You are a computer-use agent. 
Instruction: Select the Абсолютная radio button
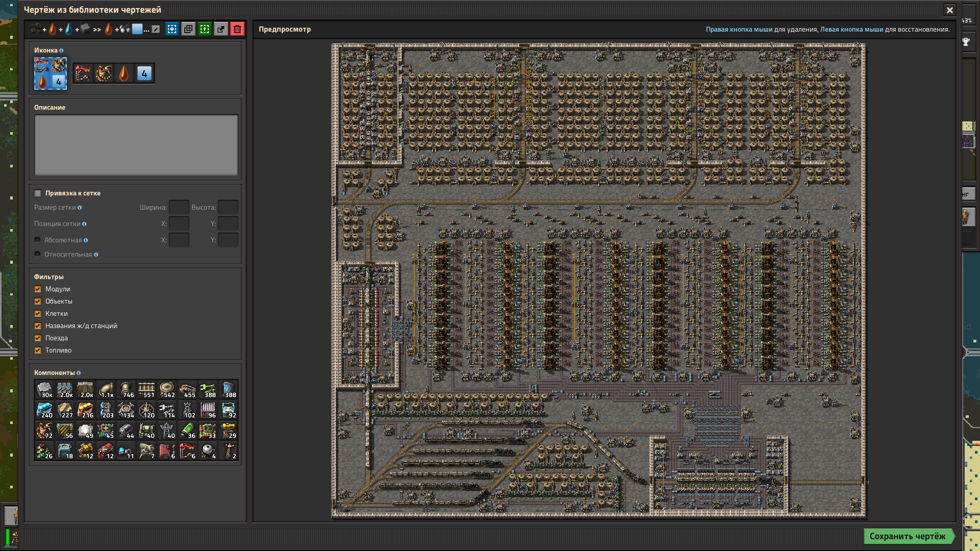[37, 240]
